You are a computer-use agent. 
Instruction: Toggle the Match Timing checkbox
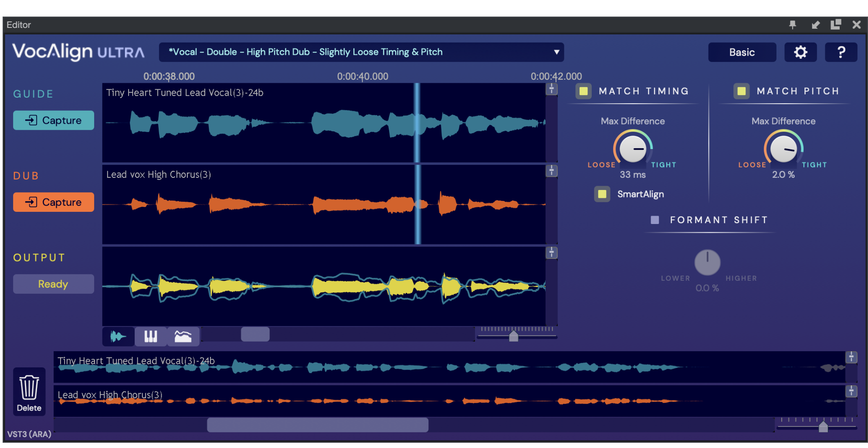coord(583,91)
